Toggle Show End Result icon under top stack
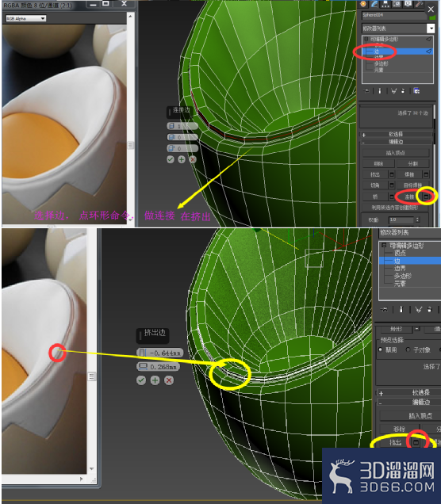The width and height of the screenshot is (441, 504). [380, 91]
